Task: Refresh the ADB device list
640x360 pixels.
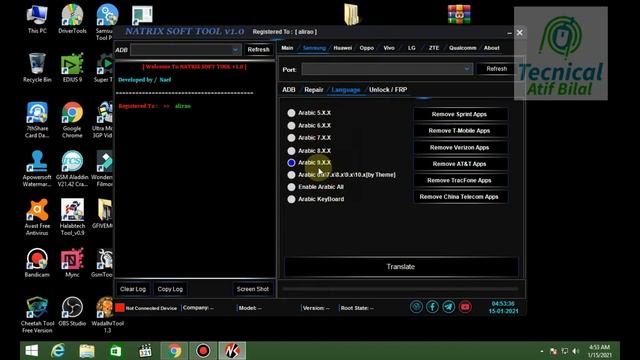Action: pyautogui.click(x=258, y=50)
